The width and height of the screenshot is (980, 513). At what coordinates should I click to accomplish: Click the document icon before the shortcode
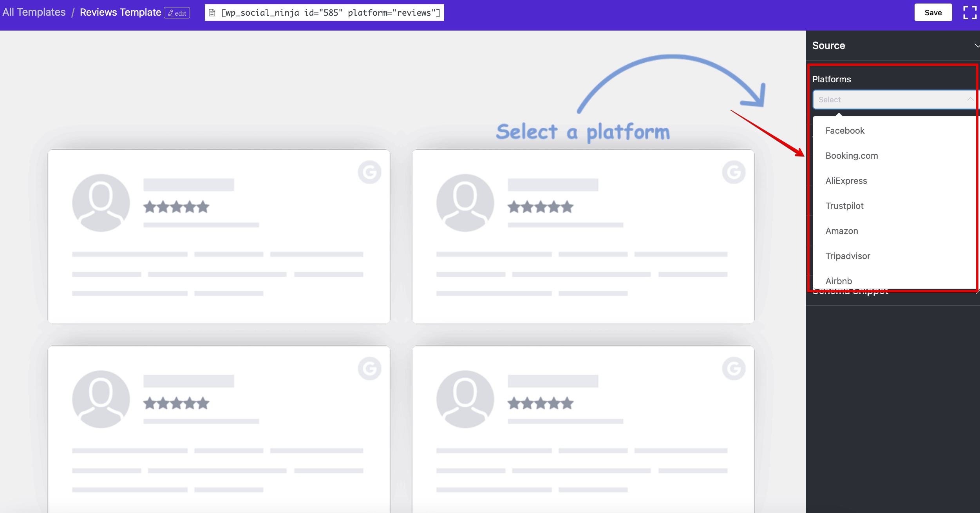[x=213, y=12]
